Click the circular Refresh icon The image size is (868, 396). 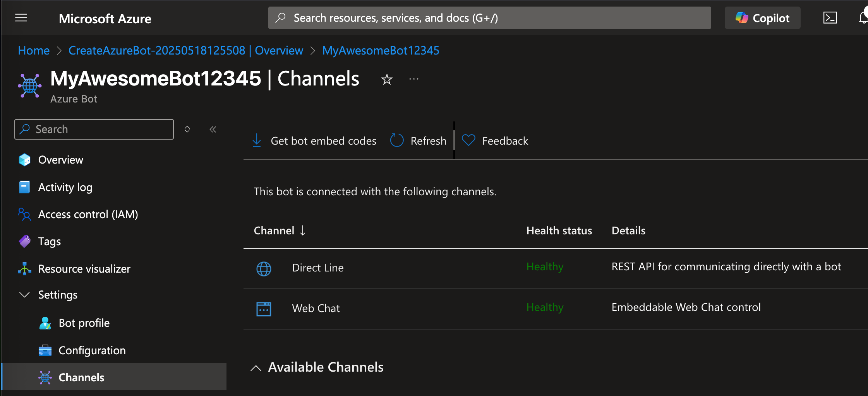coord(396,140)
